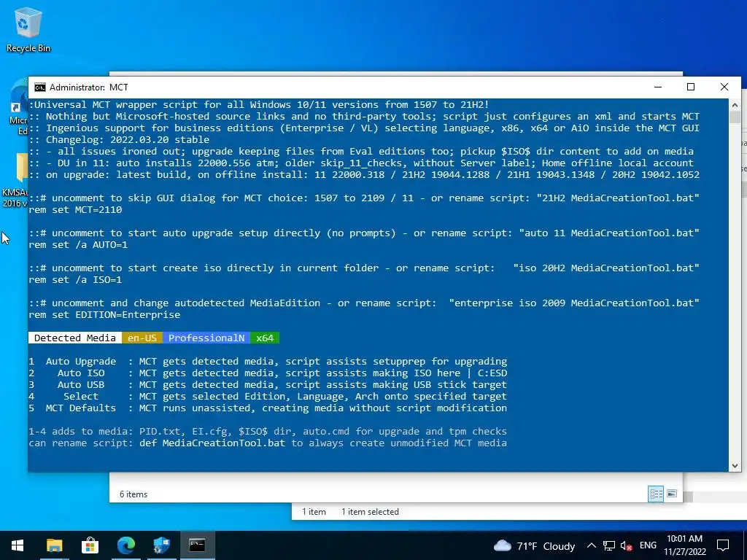Open the Windows Security shield taskbar icon
The width and height of the screenshot is (747, 560).
pyautogui.click(x=161, y=545)
